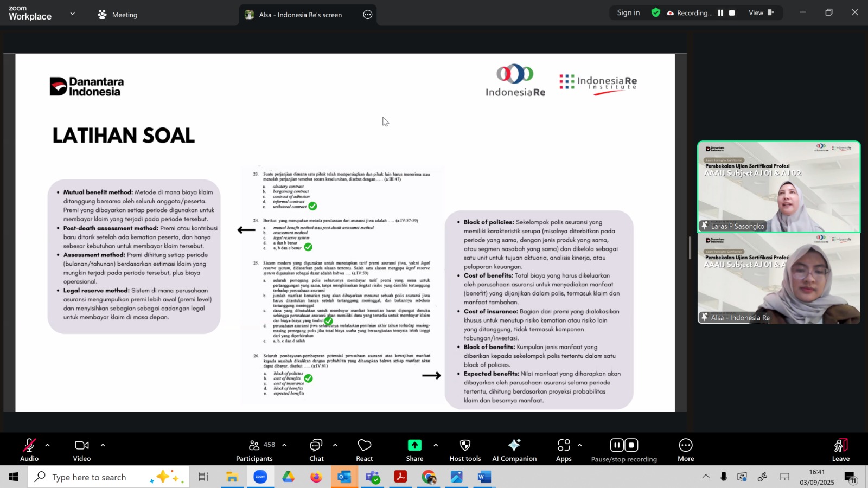Select Laras P Sasongko video thumbnail
868x488 pixels.
coord(778,187)
